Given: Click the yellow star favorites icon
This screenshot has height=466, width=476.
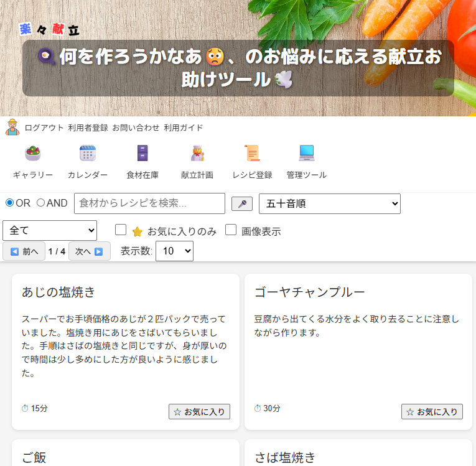Looking at the screenshot, I should [x=138, y=231].
